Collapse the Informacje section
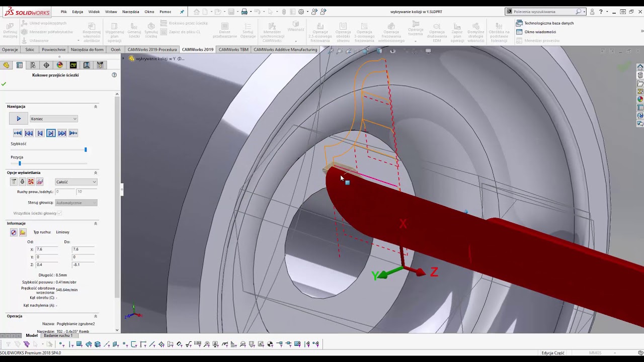644x362 pixels. pyautogui.click(x=96, y=223)
